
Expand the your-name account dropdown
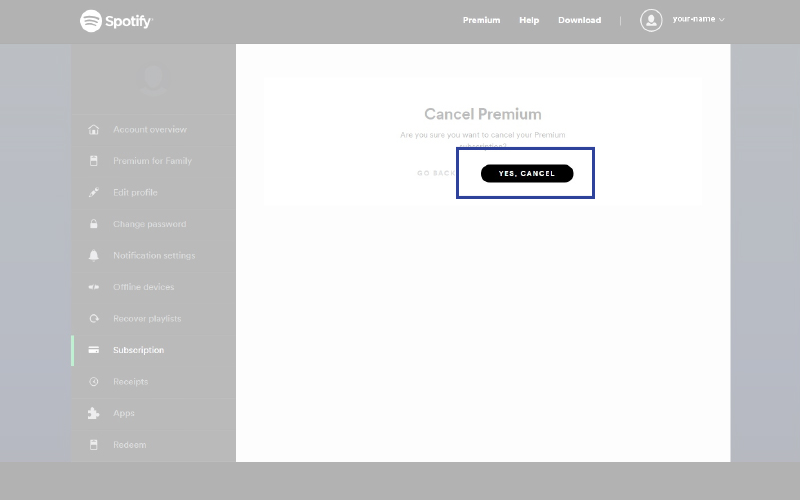click(x=698, y=19)
